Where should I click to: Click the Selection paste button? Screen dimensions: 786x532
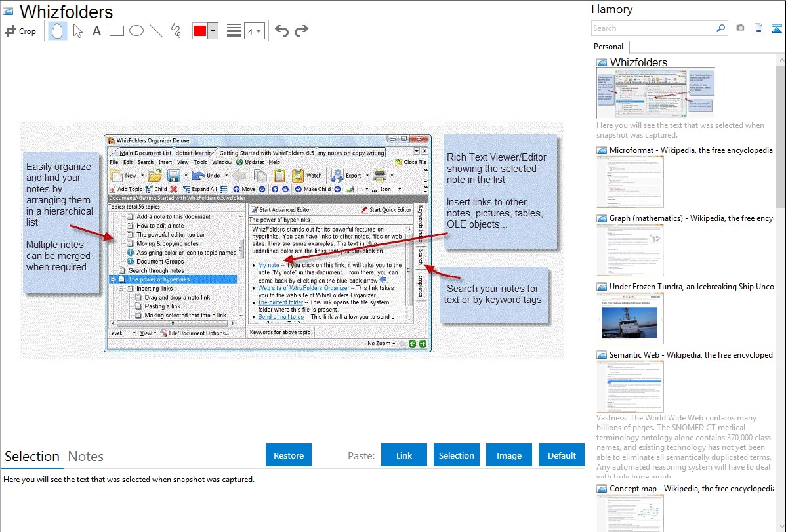[x=456, y=455]
